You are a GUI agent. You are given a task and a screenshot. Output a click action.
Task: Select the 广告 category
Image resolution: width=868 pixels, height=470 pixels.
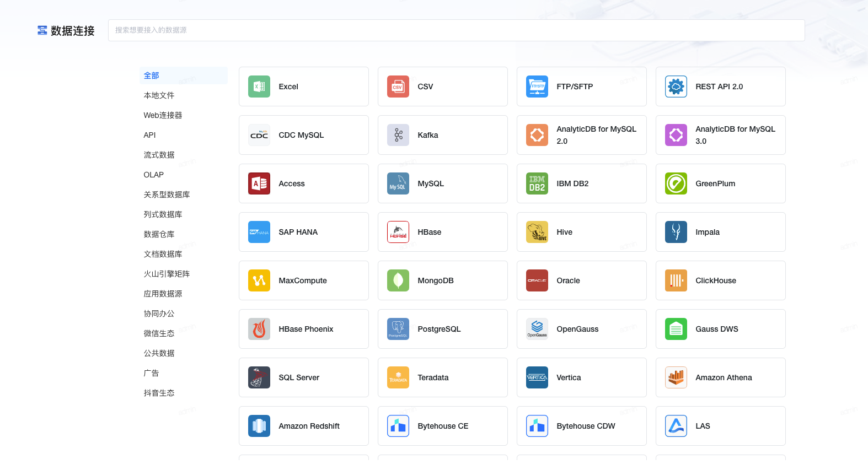coord(184,373)
